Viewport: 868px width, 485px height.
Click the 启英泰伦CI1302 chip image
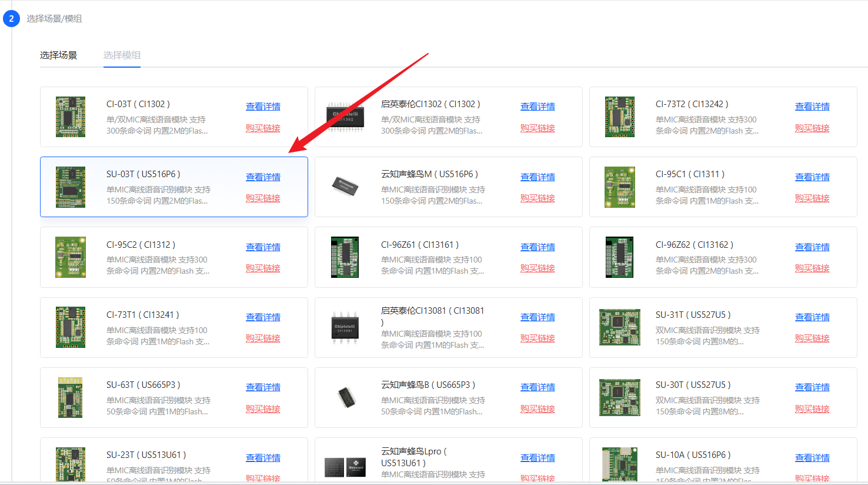345,117
